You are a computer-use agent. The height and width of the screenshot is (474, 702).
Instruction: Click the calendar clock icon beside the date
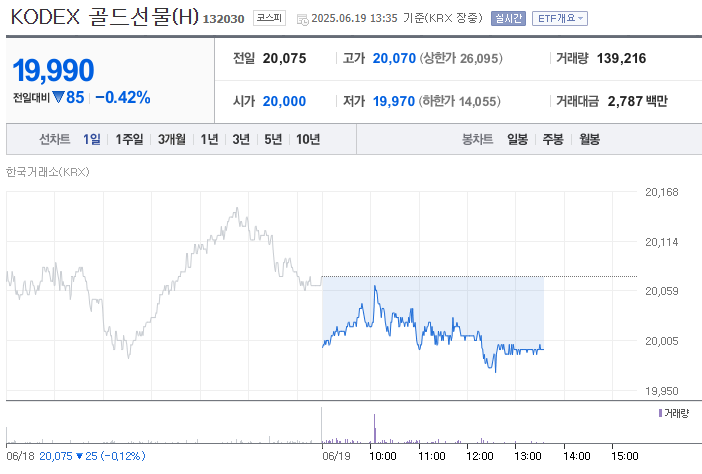(303, 19)
